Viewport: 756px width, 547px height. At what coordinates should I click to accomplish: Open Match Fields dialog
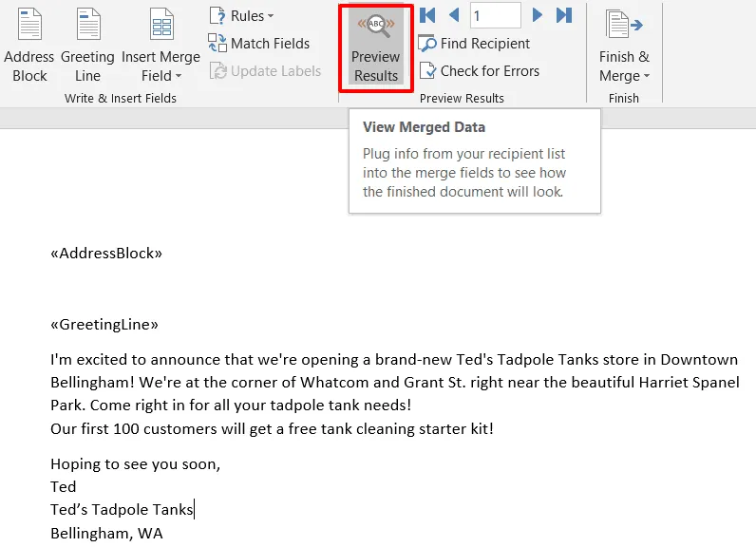tap(259, 44)
